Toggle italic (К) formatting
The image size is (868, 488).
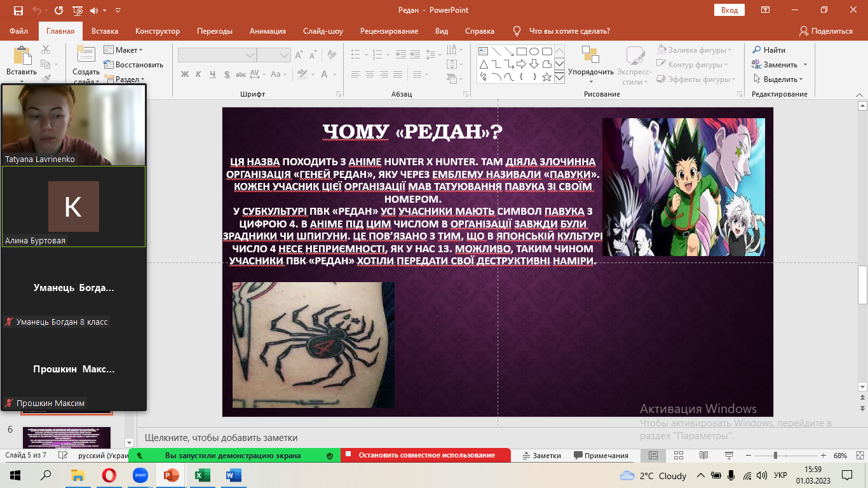pyautogui.click(x=199, y=74)
